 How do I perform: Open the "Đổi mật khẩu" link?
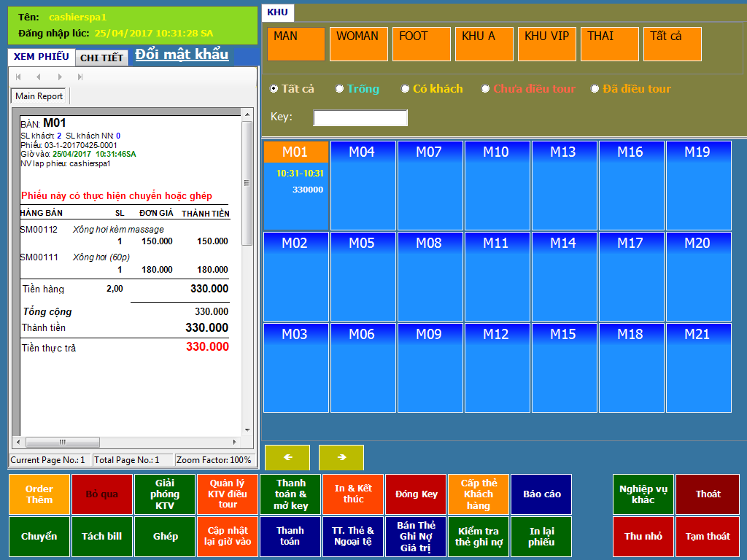coord(182,55)
